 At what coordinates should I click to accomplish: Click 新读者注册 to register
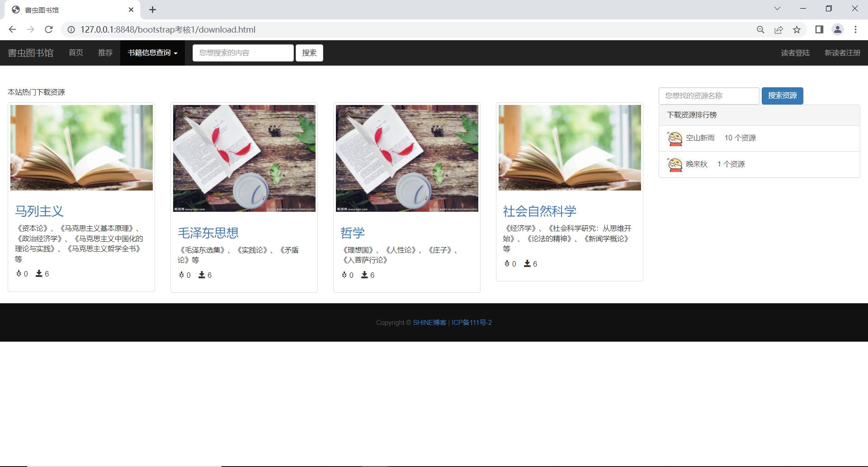[x=842, y=52]
